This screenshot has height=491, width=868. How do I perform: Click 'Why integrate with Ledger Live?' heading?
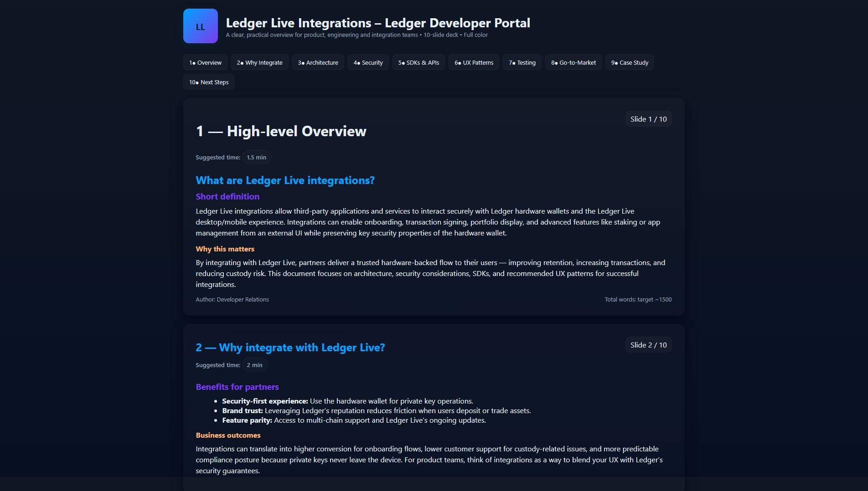290,348
